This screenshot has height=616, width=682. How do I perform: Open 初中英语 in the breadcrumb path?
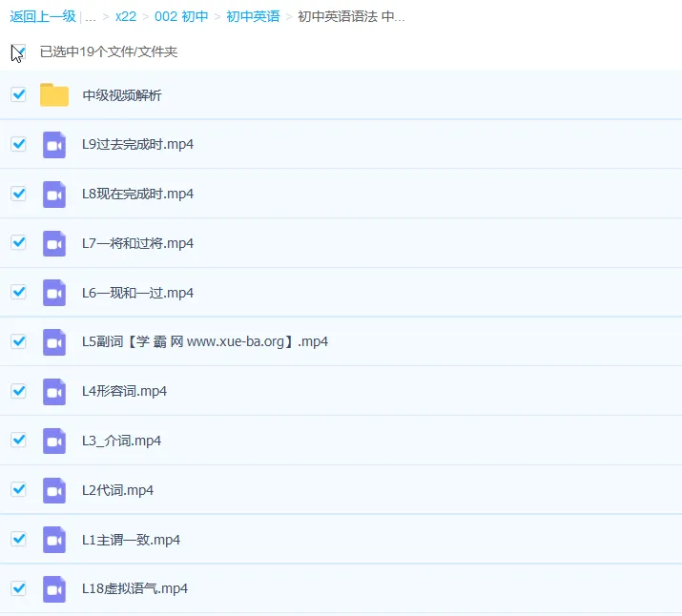[253, 16]
